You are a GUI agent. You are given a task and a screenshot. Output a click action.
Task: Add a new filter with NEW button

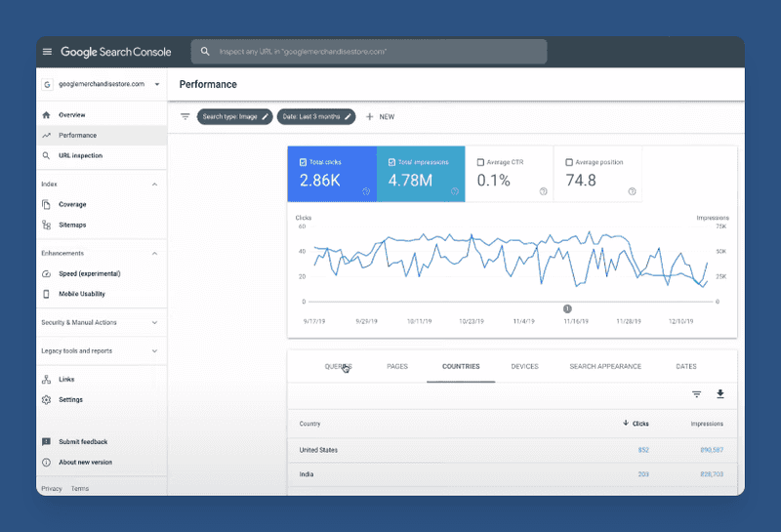[380, 117]
